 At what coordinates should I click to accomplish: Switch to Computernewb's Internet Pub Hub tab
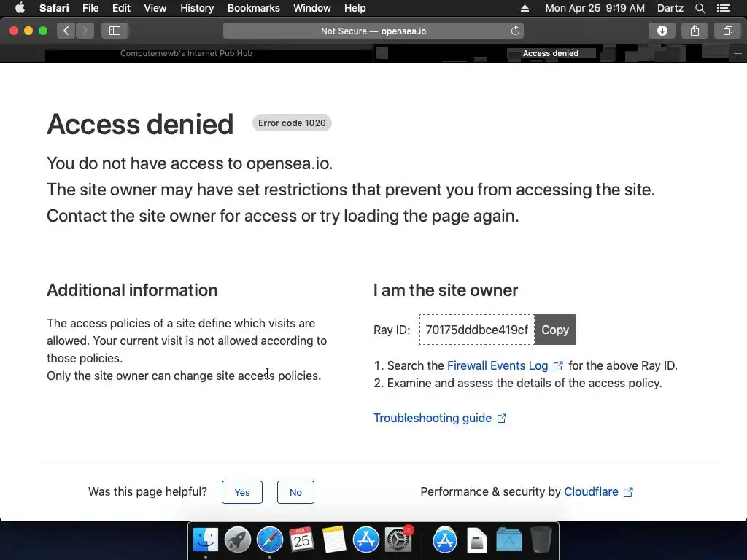(186, 53)
